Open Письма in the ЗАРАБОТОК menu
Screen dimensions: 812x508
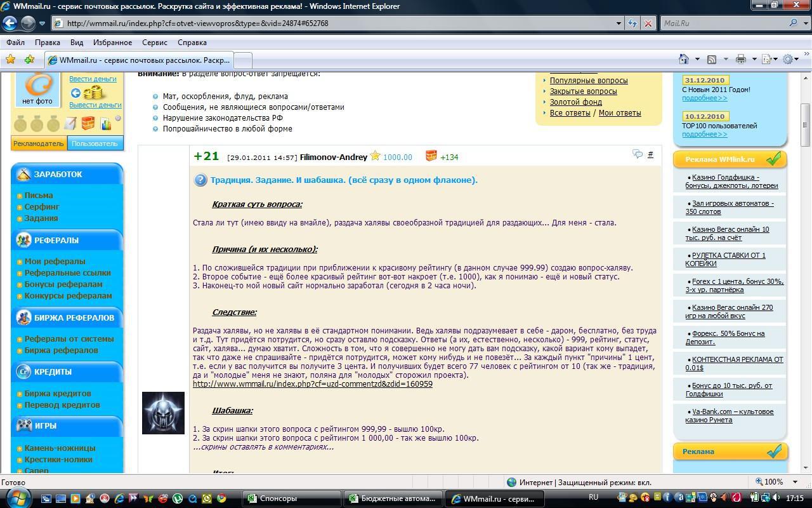(39, 196)
